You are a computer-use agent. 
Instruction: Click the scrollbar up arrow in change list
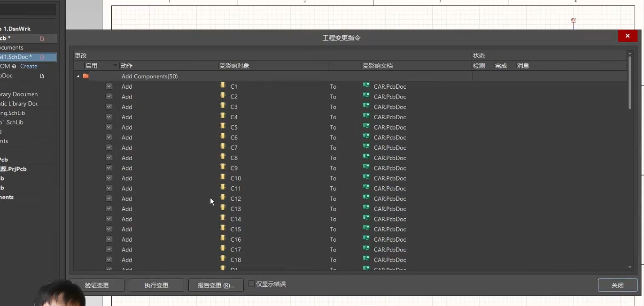pyautogui.click(x=630, y=53)
